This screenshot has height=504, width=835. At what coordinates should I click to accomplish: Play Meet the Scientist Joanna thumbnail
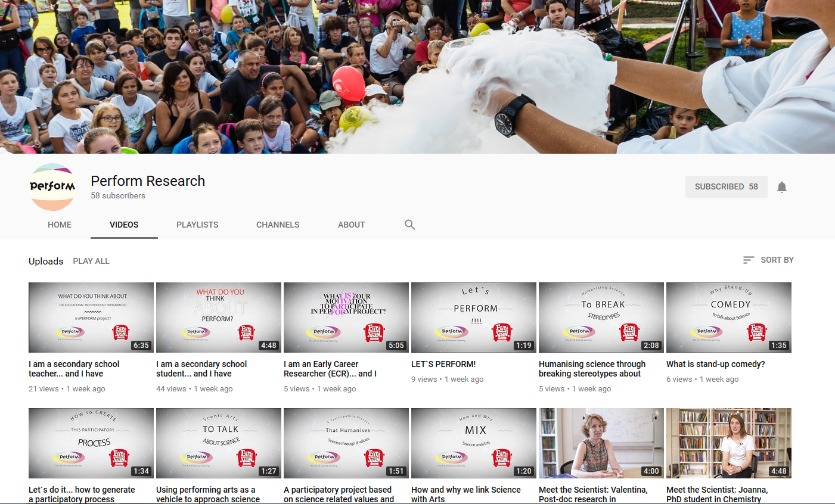point(729,443)
